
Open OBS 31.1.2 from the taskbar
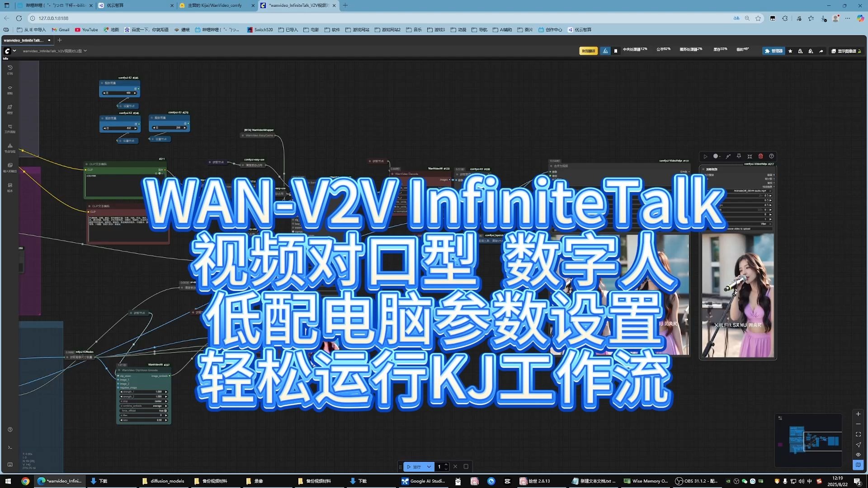click(697, 481)
